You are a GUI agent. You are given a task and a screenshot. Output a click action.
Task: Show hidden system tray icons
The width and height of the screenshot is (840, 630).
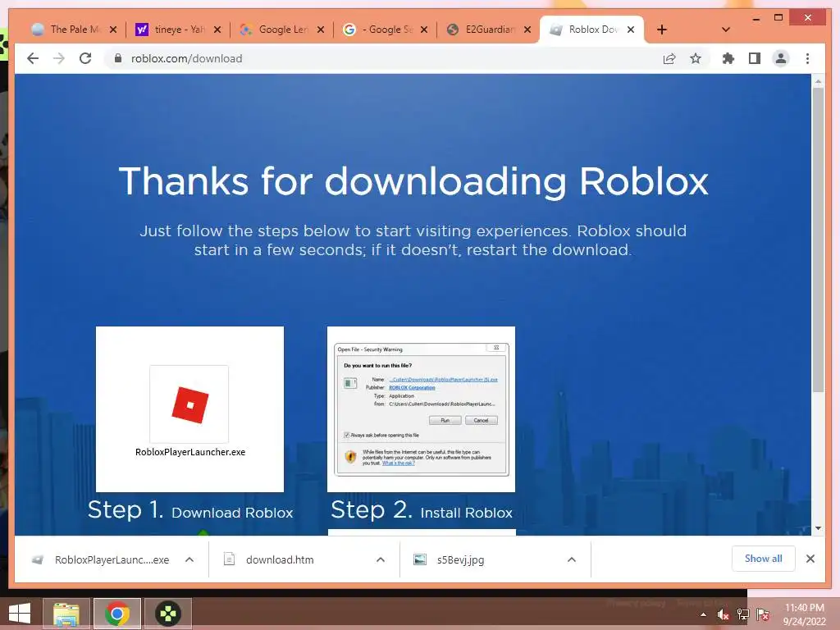pos(703,615)
